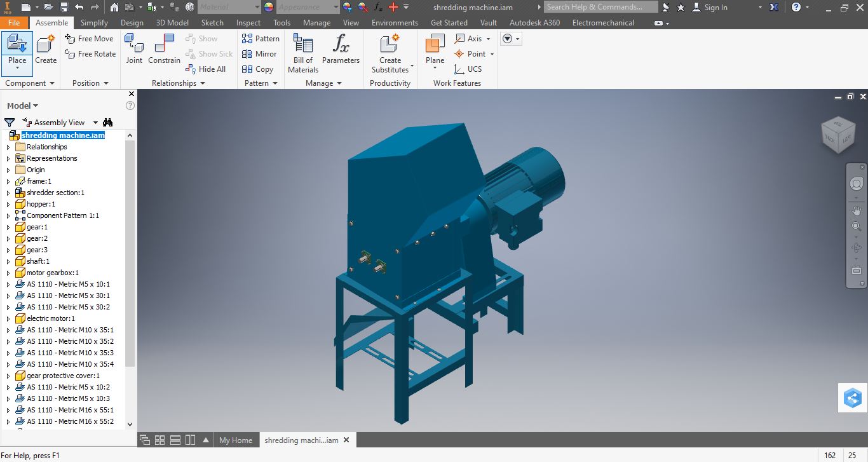
Task: Expand the hopper:1 tree node
Action: (x=8, y=204)
